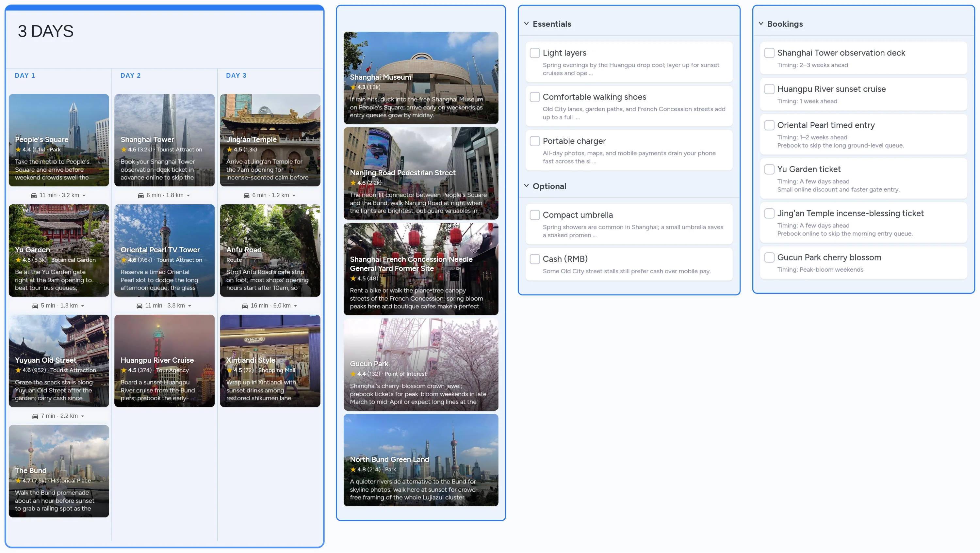Open the Jing'an Temple card
This screenshot has height=553, width=980.
coord(270,140)
